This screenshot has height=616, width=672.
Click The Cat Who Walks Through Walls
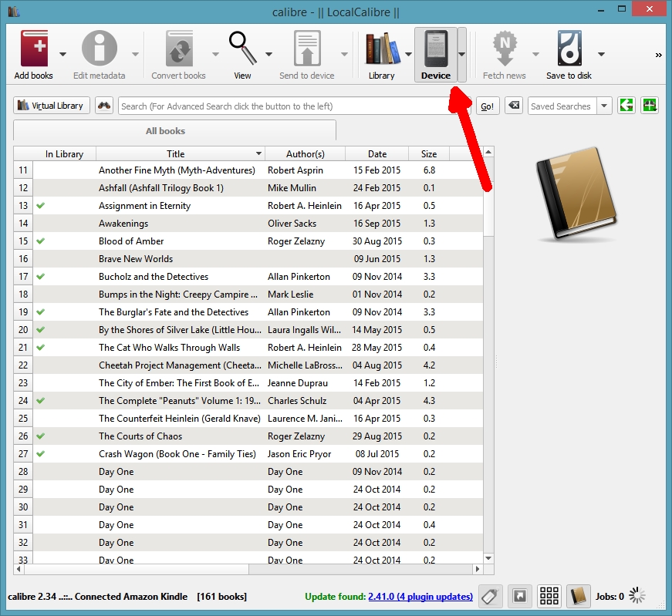(169, 348)
